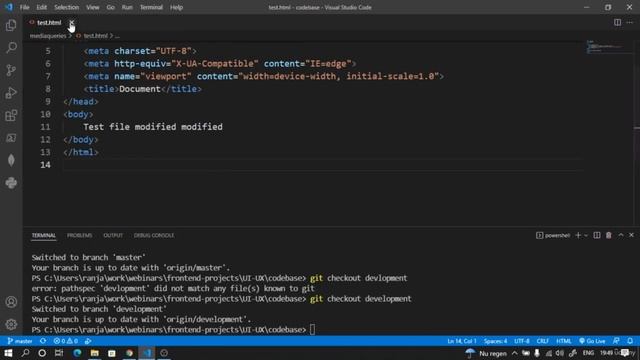Open the launch profile dropdown arrow

point(586,236)
